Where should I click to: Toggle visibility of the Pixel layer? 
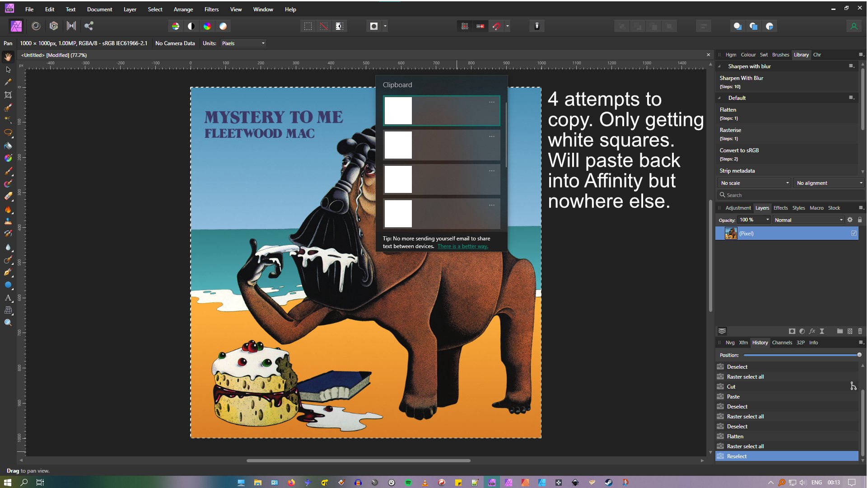854,234
